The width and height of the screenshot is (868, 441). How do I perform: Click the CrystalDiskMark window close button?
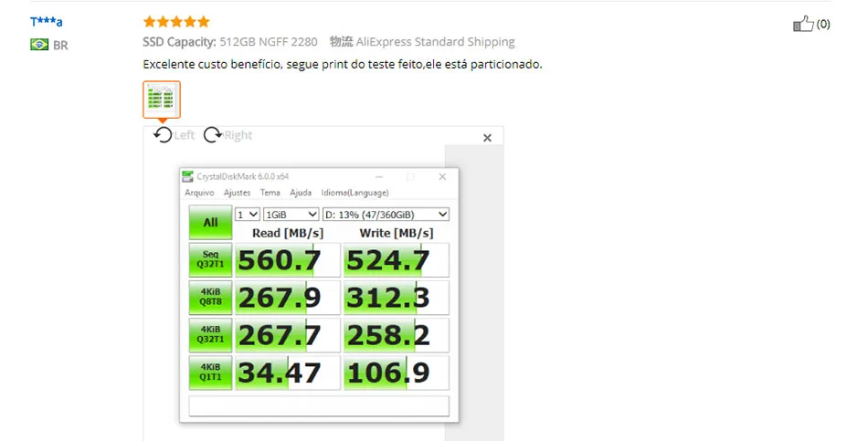tap(442, 176)
